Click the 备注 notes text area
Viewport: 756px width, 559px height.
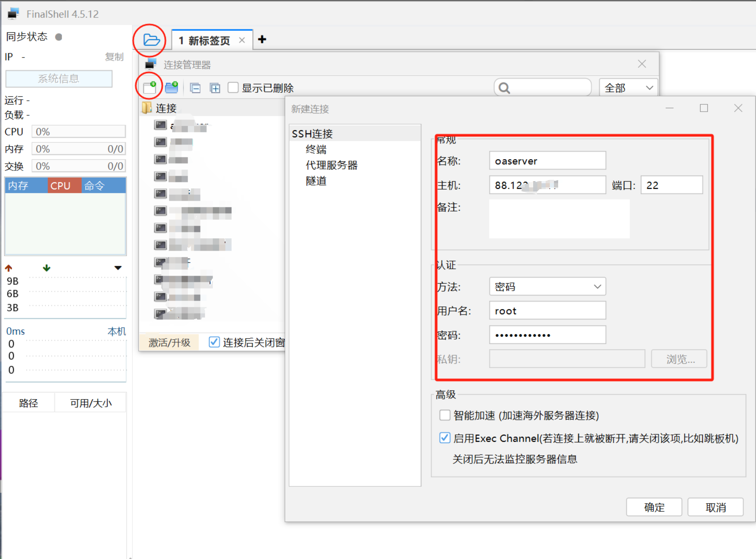pyautogui.click(x=559, y=219)
